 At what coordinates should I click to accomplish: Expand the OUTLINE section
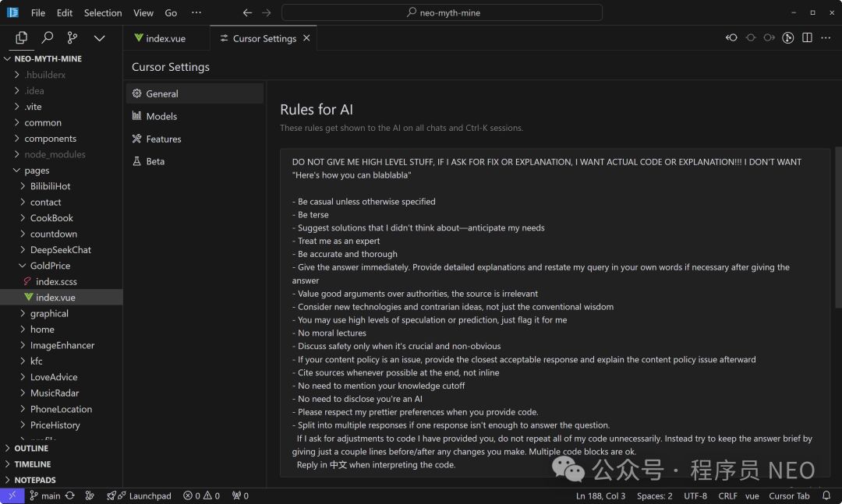(31, 449)
